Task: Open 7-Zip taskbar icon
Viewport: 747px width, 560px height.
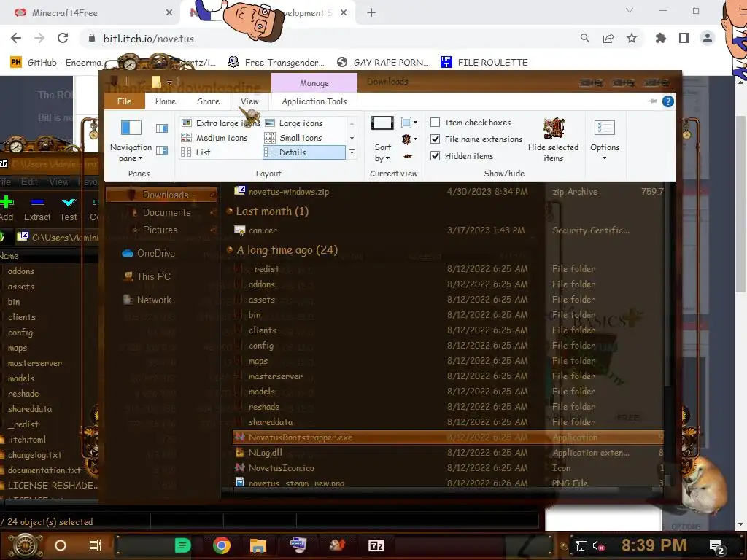Action: pyautogui.click(x=376, y=545)
